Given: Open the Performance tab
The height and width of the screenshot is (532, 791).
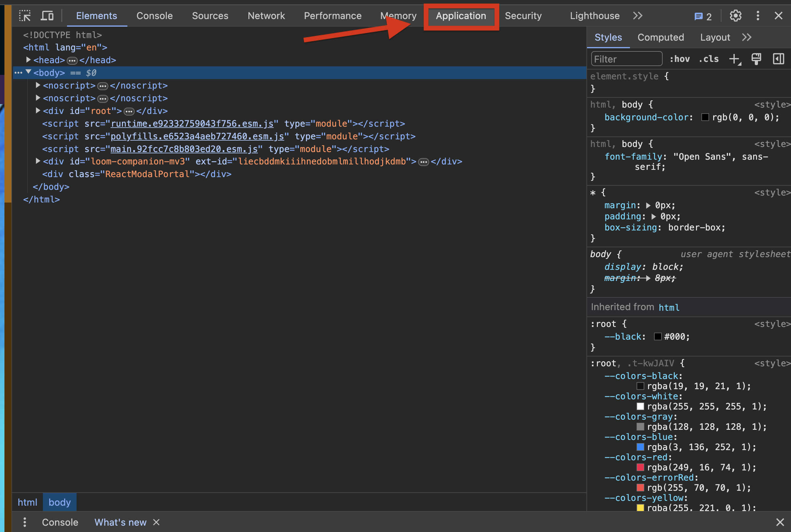Looking at the screenshot, I should tap(333, 16).
